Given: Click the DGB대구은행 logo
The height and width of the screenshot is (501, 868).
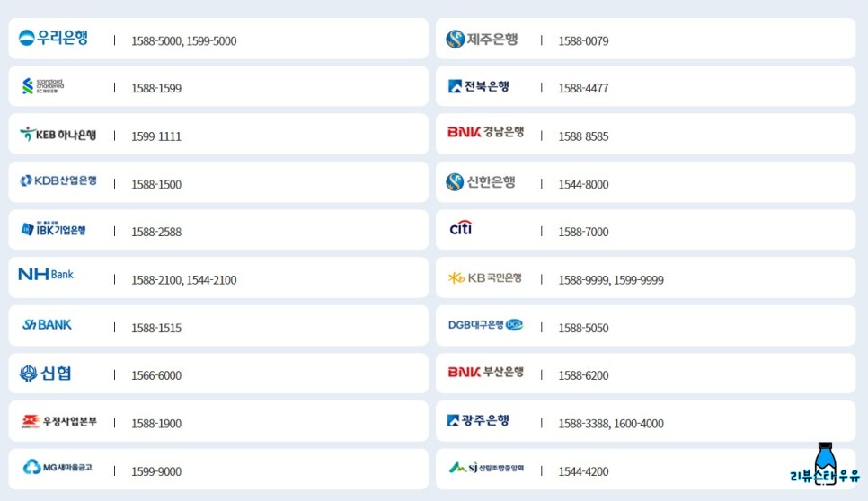Looking at the screenshot, I should coord(485,325).
